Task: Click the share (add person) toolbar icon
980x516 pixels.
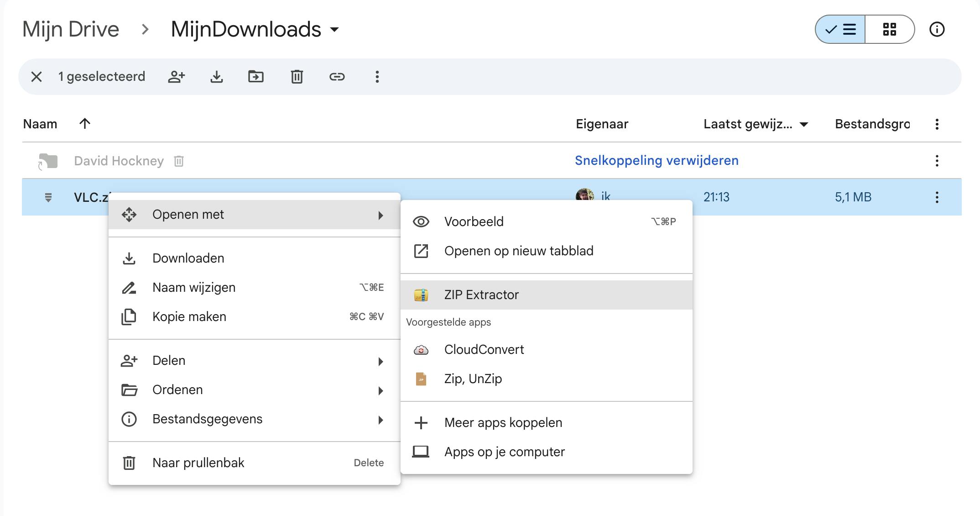Action: click(176, 77)
